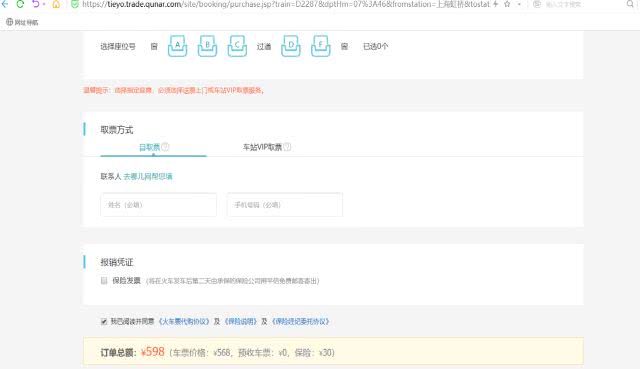Image resolution: width=640 pixels, height=369 pixels.
Task: Open the 保险说明 link
Action: pos(241,322)
